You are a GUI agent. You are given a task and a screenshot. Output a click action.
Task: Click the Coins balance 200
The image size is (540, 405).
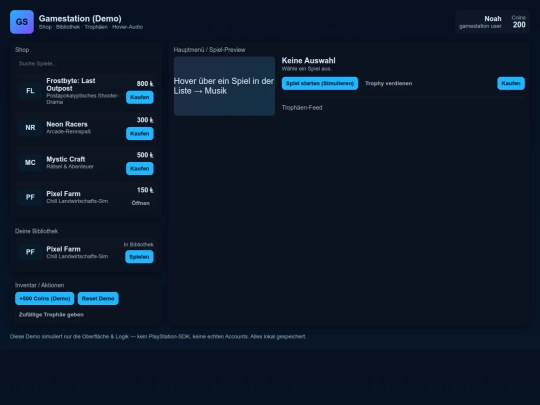(519, 25)
